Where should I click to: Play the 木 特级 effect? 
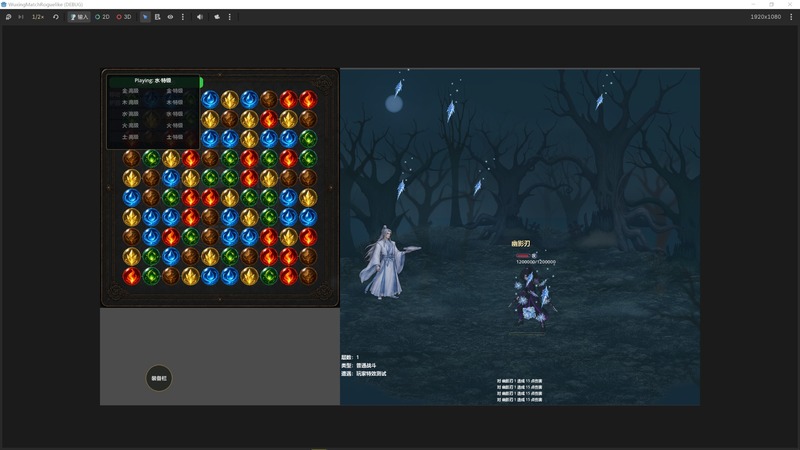[174, 102]
